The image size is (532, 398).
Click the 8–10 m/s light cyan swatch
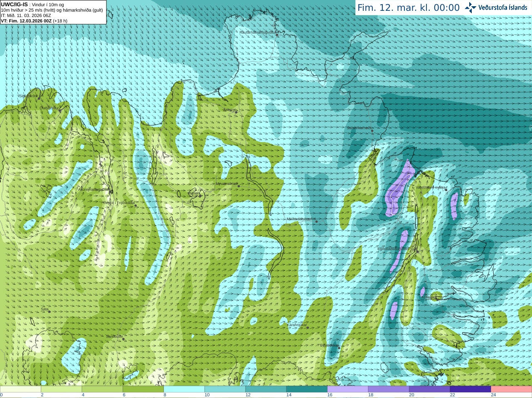tap(184, 389)
